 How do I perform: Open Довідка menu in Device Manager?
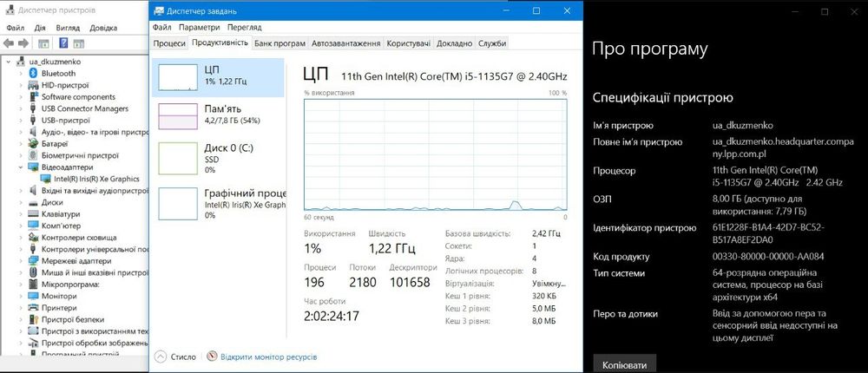pyautogui.click(x=103, y=28)
